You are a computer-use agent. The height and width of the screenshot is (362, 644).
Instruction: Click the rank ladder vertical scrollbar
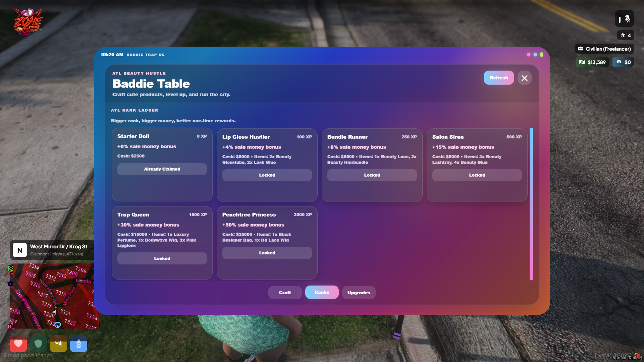coord(531,204)
